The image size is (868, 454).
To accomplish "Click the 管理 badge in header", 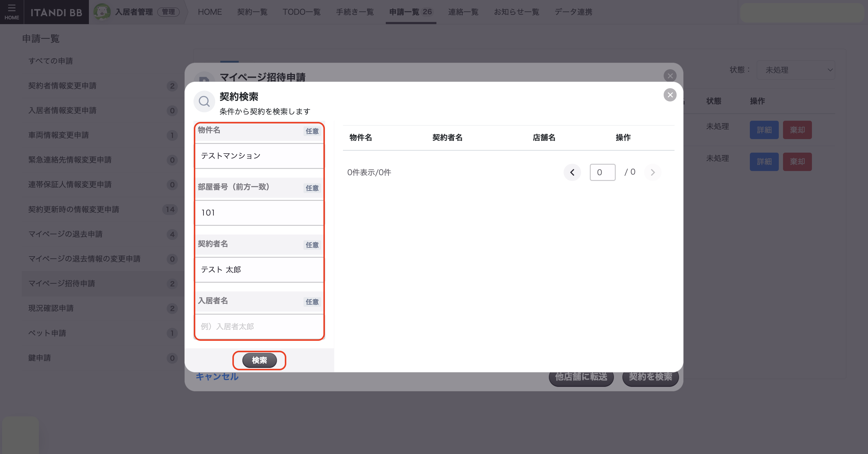I will tap(168, 12).
